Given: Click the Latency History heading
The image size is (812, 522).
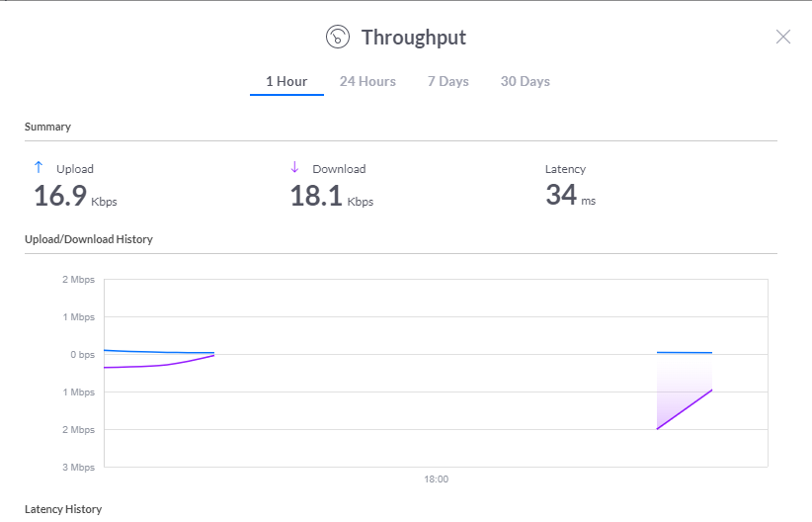Looking at the screenshot, I should tap(63, 509).
